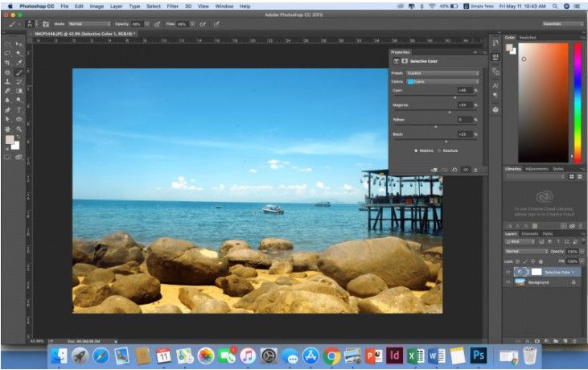Screen dimensions: 588x370
Task: Toggle adjustment layer visibility in Properties panel
Action: (x=466, y=170)
